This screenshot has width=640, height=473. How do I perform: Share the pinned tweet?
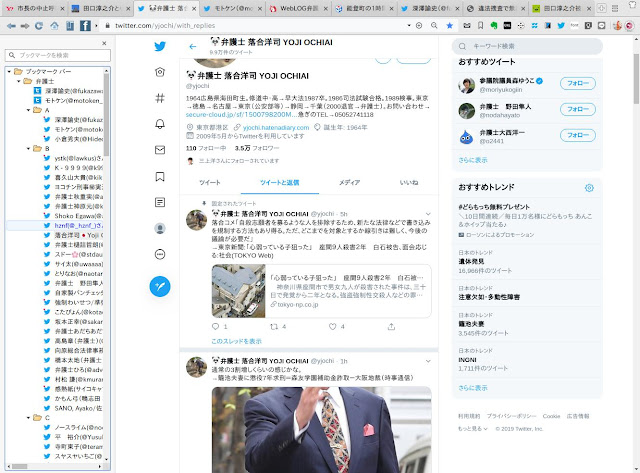(391, 326)
